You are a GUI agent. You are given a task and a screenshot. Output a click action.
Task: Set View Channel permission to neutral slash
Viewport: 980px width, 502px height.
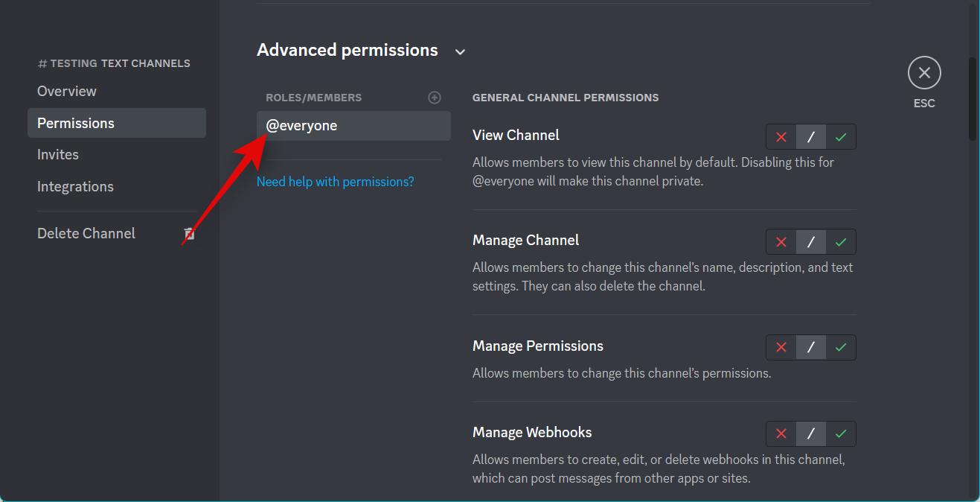pyautogui.click(x=811, y=137)
